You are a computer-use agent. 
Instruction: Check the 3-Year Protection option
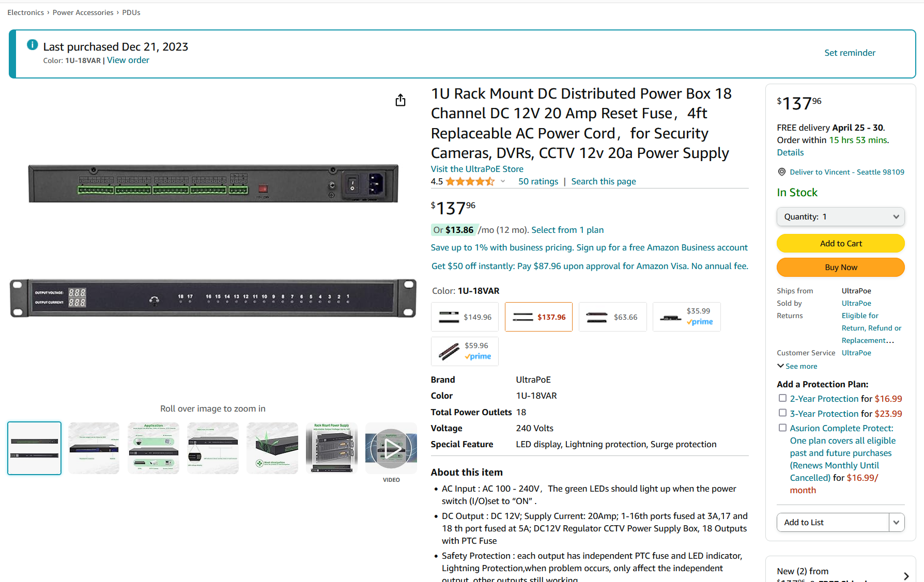(x=782, y=413)
